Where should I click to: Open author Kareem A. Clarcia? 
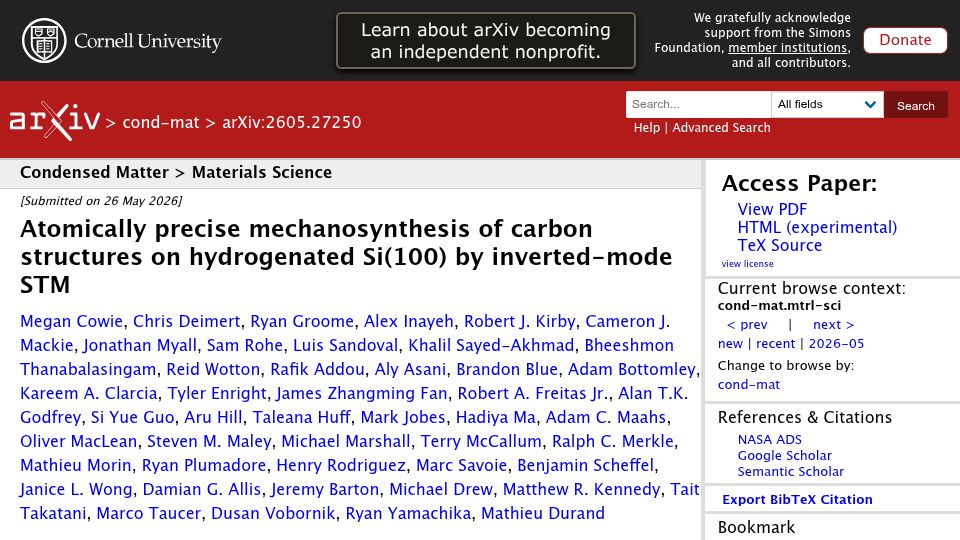(x=89, y=393)
